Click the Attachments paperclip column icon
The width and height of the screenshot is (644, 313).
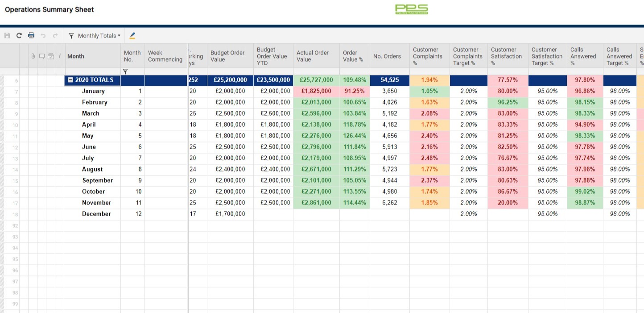coord(33,56)
